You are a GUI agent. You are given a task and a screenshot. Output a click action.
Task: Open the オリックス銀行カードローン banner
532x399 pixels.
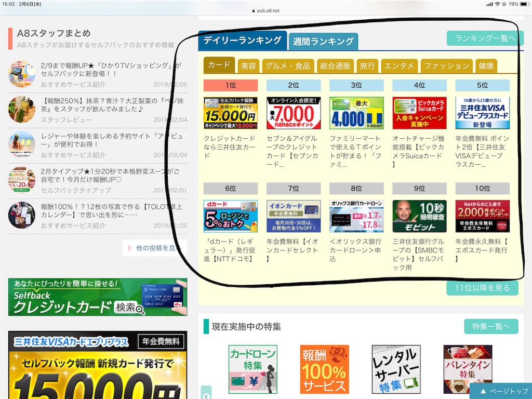pos(356,216)
